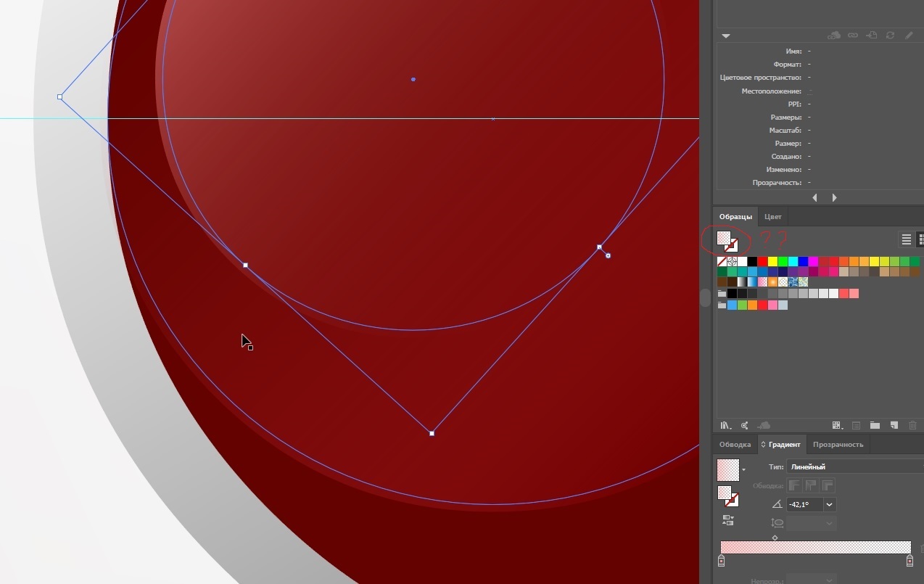The height and width of the screenshot is (584, 924).
Task: Go to previous link with left arrow
Action: (814, 197)
